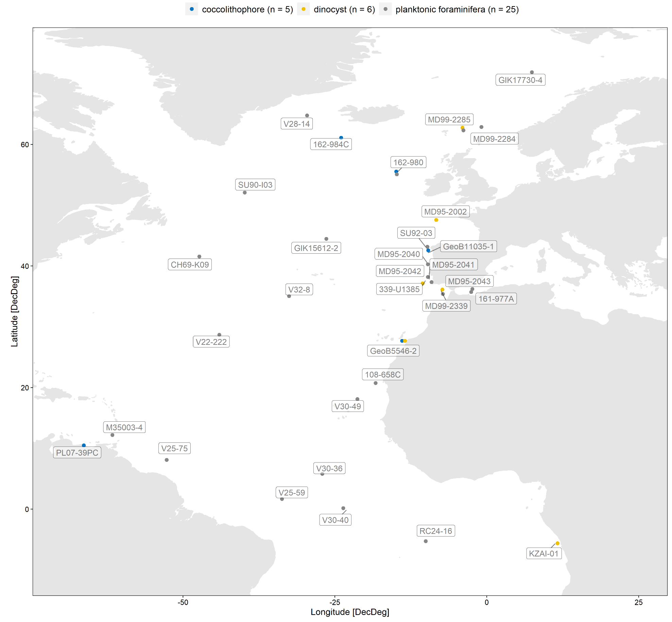
Task: Click the GIK15612-2 site label
Action: [316, 248]
